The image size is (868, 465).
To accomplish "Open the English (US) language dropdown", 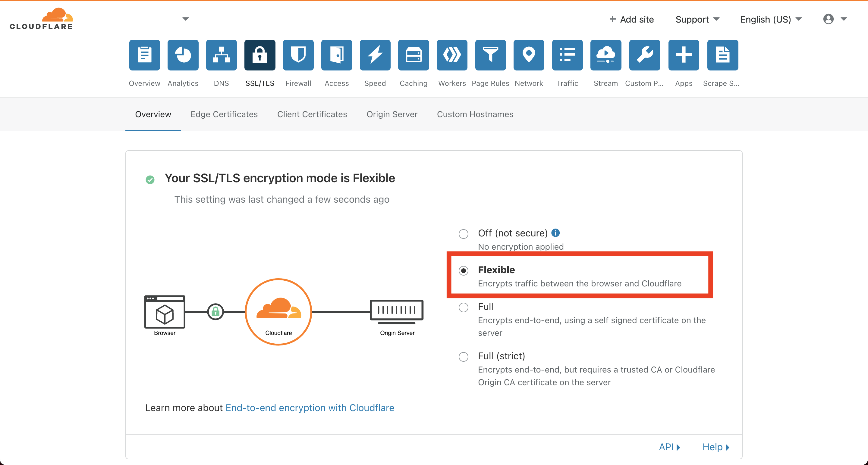I will (x=771, y=19).
